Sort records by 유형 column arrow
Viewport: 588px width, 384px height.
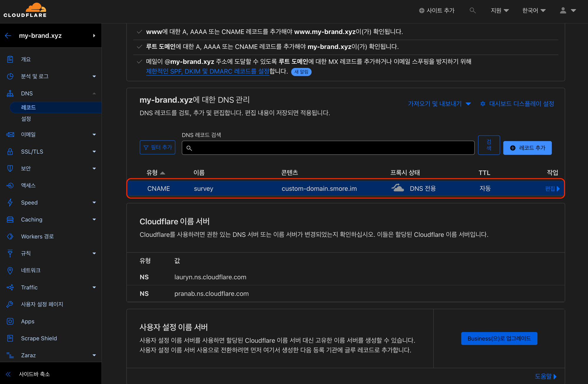163,173
